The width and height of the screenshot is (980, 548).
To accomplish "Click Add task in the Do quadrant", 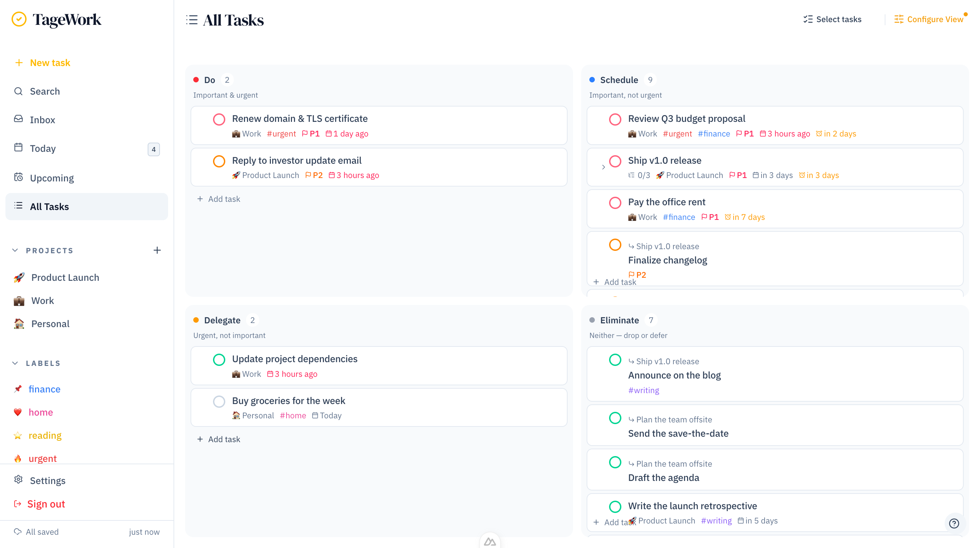I will point(219,199).
